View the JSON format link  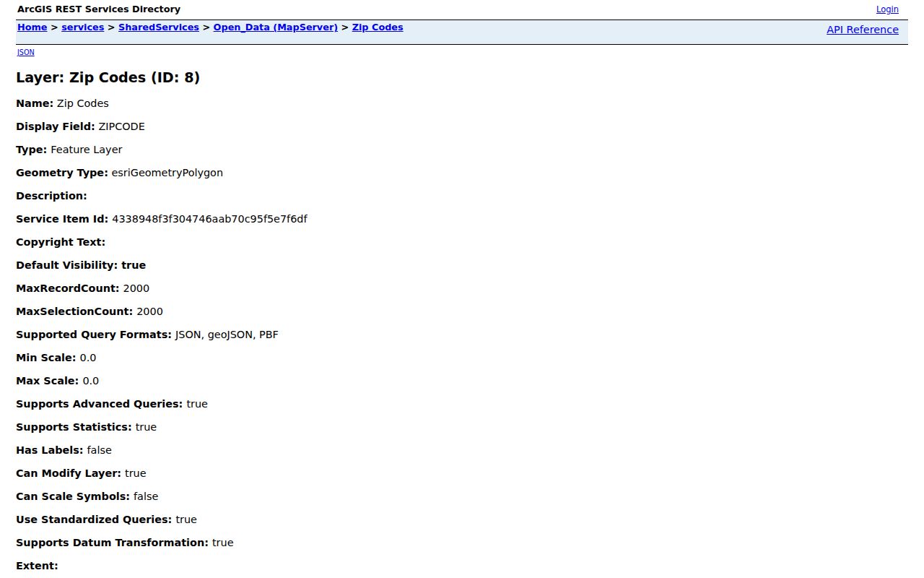26,52
